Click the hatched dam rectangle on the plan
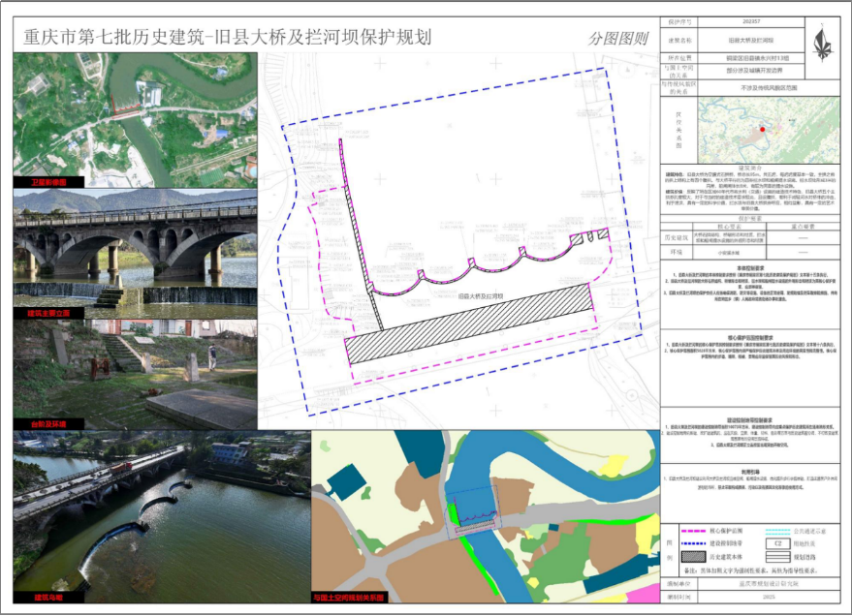The height and width of the screenshot is (616, 852). pos(470,324)
